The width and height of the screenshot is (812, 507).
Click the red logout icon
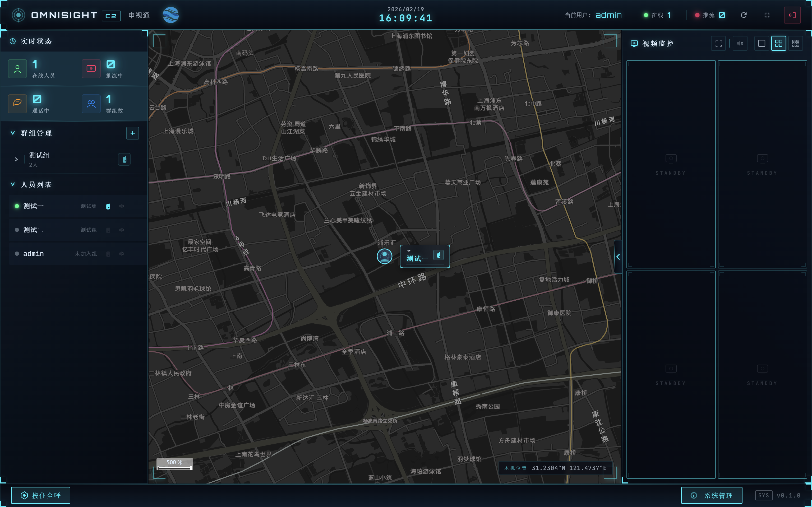tap(792, 15)
